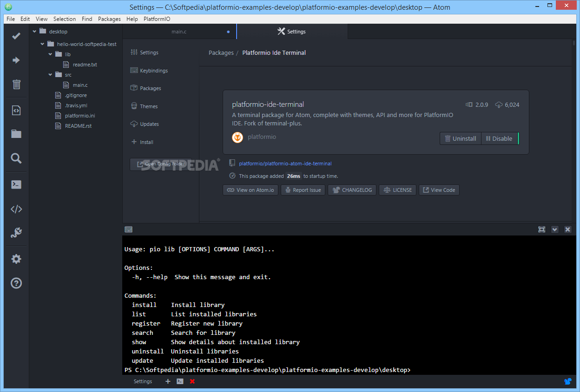
Task: Click the Settings label in bottom status bar
Action: click(x=143, y=381)
